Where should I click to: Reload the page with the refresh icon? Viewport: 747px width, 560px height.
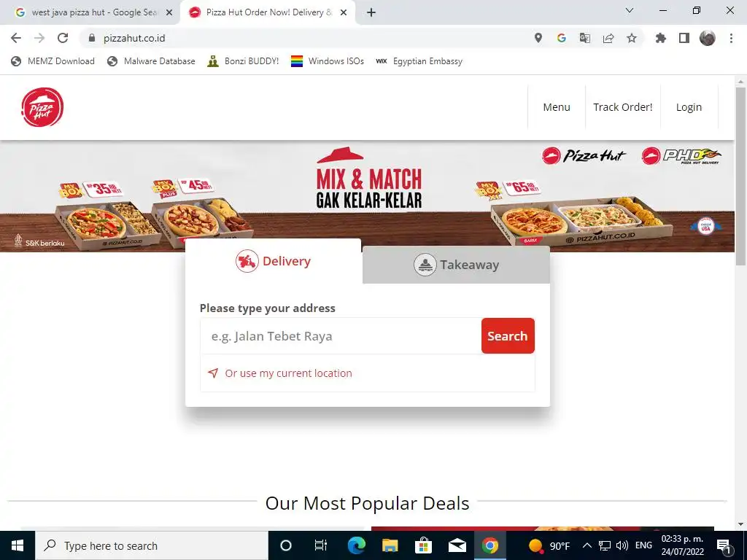pyautogui.click(x=63, y=38)
